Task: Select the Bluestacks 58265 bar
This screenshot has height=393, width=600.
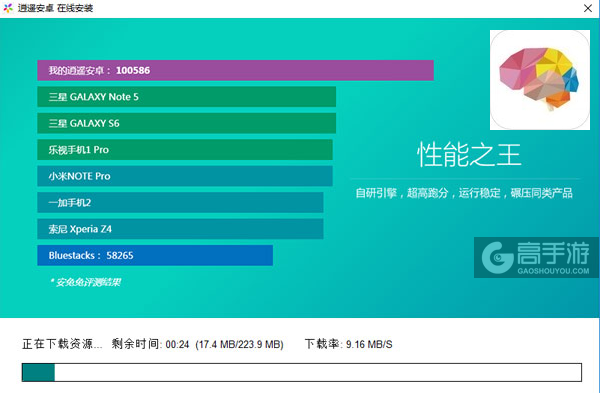Action: (x=155, y=255)
